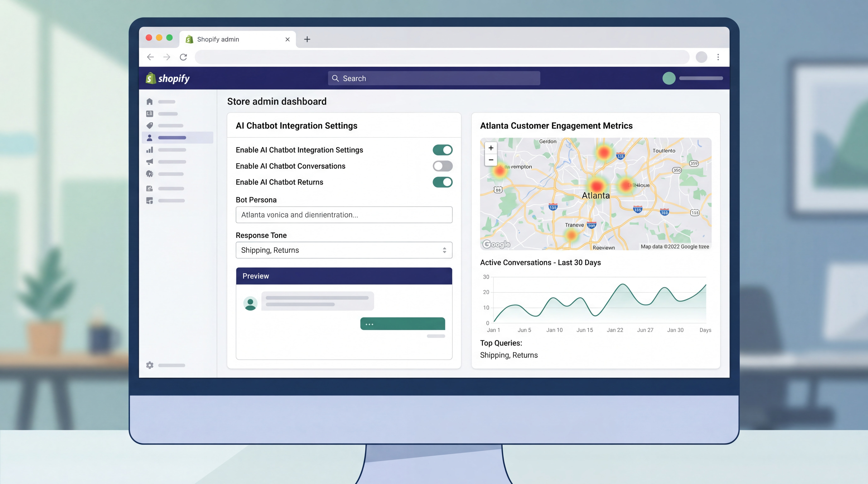
Task: Click the Bot Persona input field
Action: [344, 215]
